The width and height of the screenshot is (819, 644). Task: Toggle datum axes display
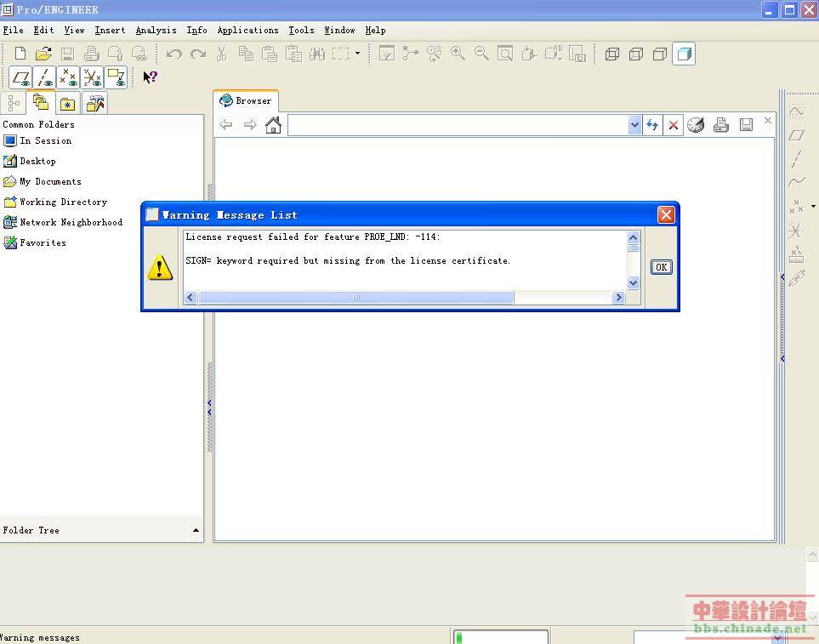coord(45,78)
